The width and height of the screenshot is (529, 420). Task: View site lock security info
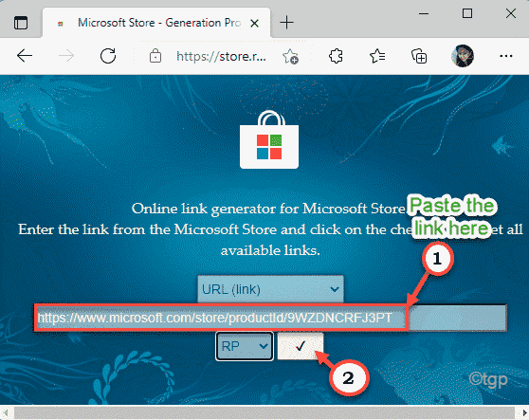155,56
